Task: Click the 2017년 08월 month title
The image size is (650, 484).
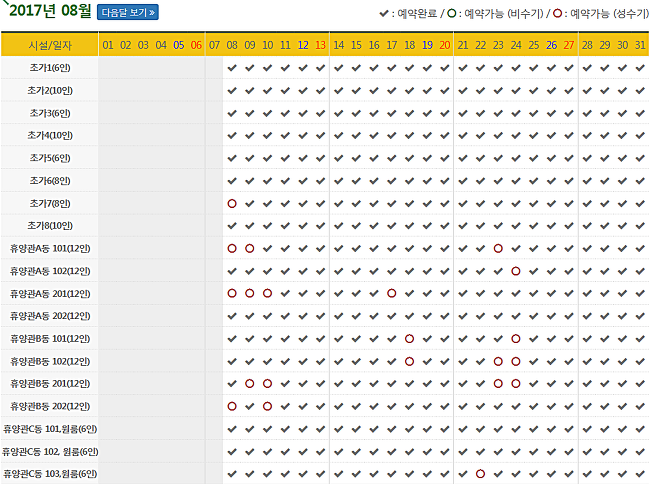Action: (x=50, y=11)
